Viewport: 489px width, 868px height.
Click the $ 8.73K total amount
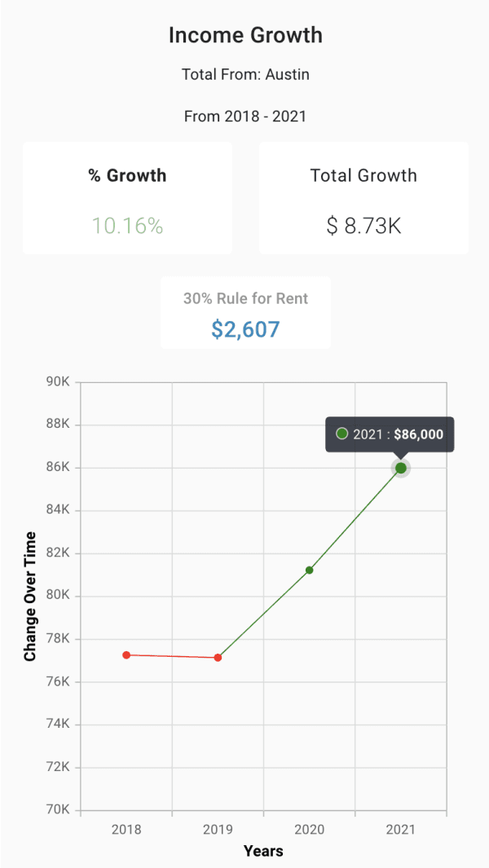pyautogui.click(x=363, y=226)
